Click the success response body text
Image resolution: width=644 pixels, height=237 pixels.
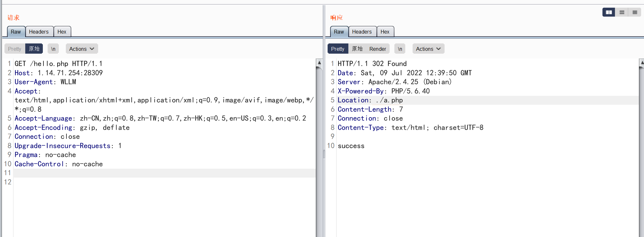(351, 146)
